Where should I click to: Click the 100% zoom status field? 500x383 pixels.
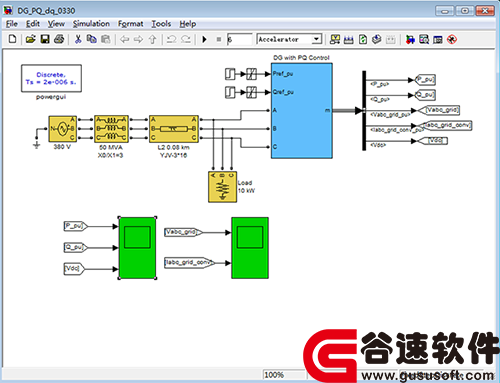pyautogui.click(x=284, y=375)
